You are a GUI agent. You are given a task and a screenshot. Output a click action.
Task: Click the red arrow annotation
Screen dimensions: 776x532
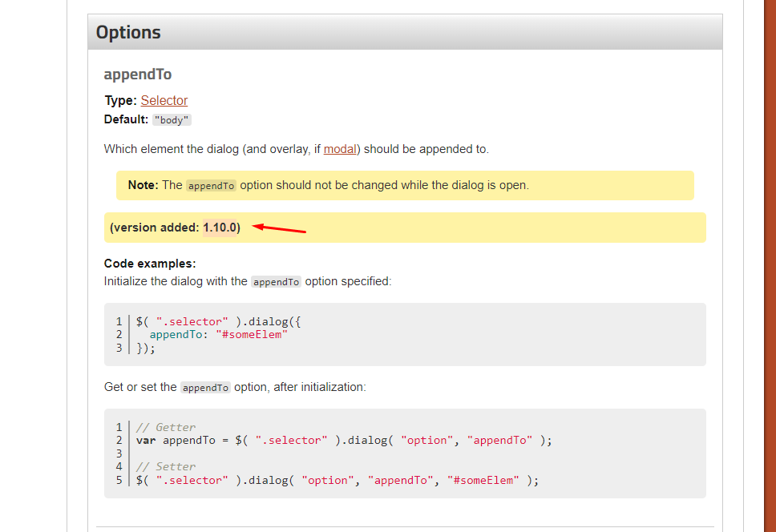click(x=279, y=228)
